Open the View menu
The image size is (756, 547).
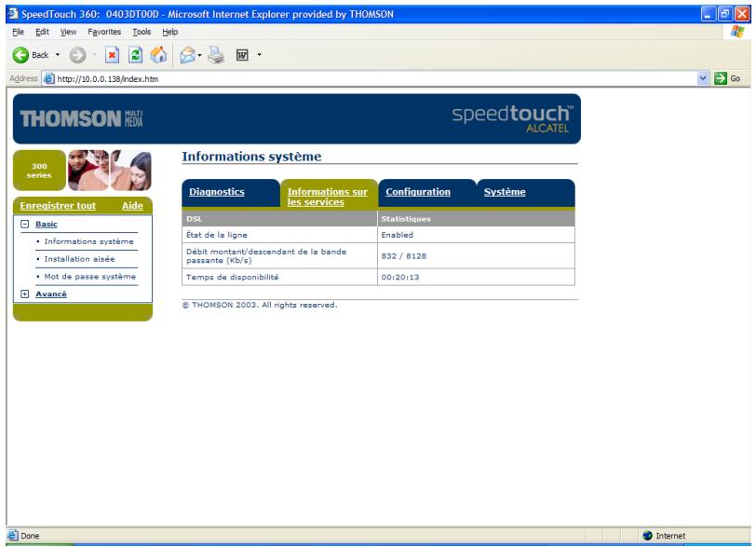tap(68, 32)
